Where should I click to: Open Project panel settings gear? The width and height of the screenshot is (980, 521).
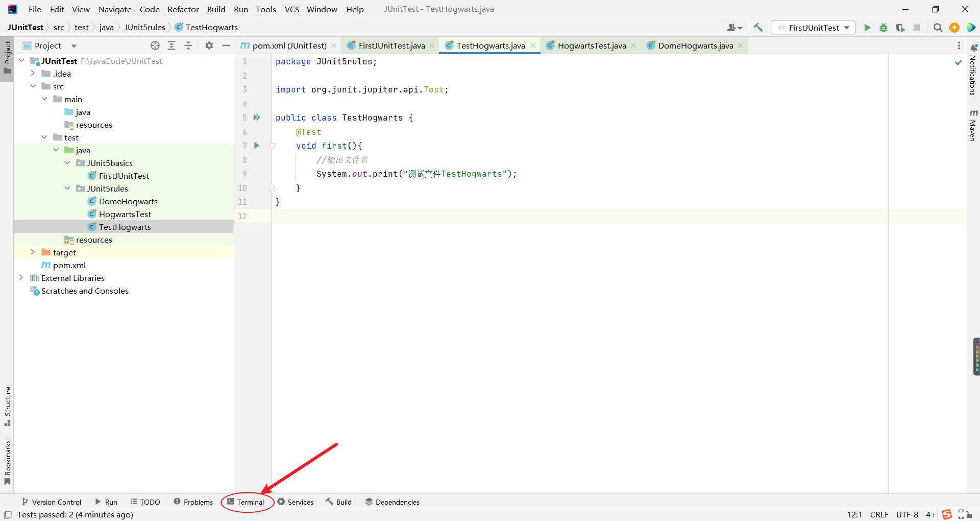click(x=209, y=45)
